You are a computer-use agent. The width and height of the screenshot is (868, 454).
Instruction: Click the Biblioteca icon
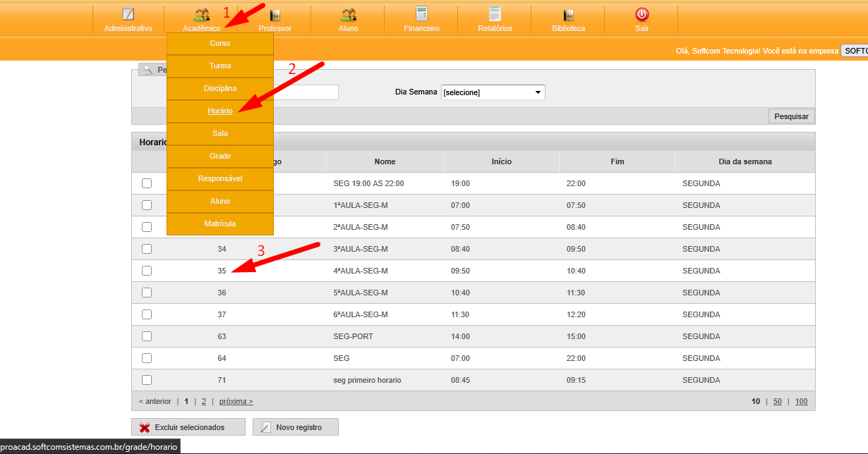(x=568, y=15)
